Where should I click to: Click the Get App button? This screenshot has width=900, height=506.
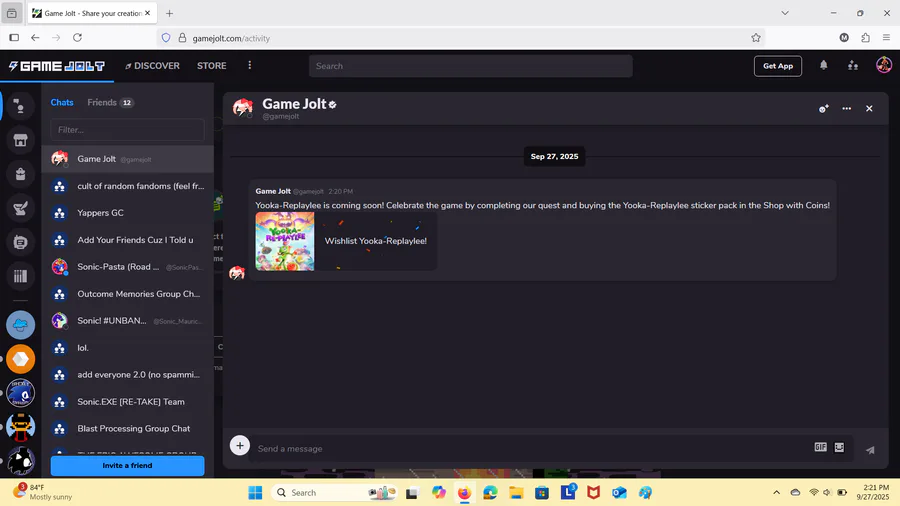tap(778, 66)
